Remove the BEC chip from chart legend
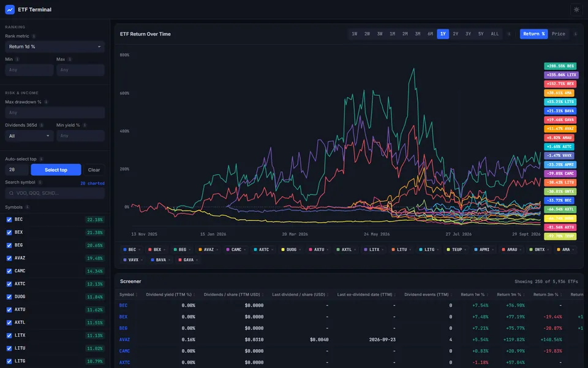Screen dimensions: 588x368 coord(140,250)
